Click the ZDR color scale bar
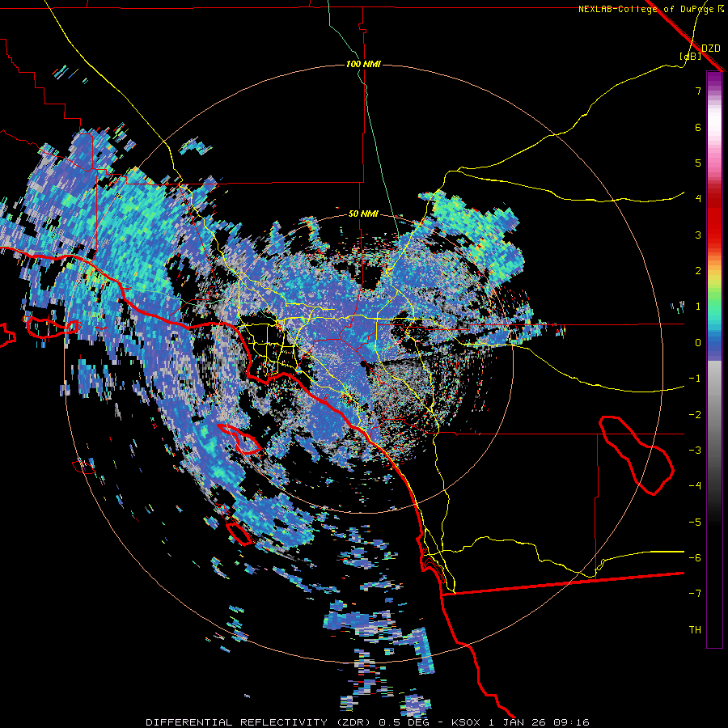Viewport: 728px width, 728px height. [714, 359]
